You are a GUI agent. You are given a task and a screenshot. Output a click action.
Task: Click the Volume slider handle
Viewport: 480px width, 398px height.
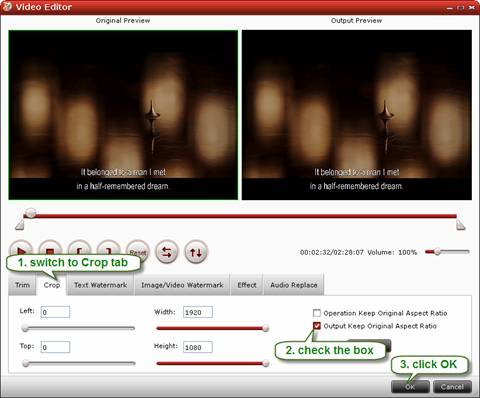(x=437, y=252)
